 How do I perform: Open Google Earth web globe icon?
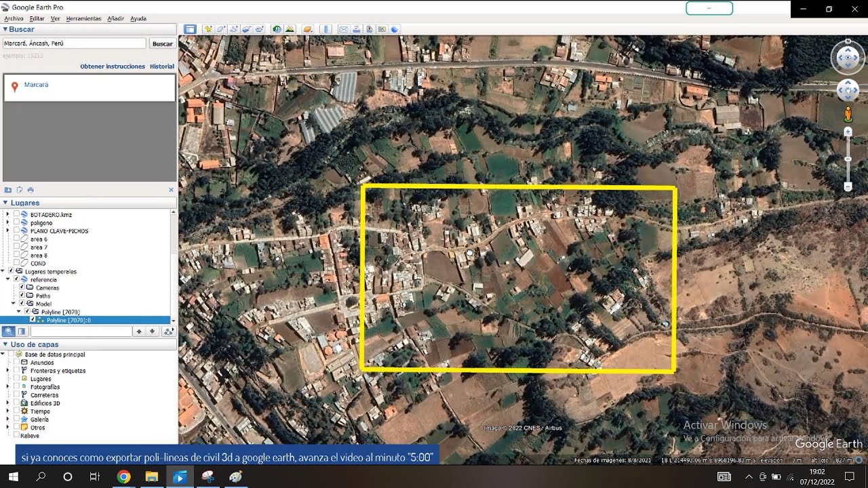coord(394,29)
